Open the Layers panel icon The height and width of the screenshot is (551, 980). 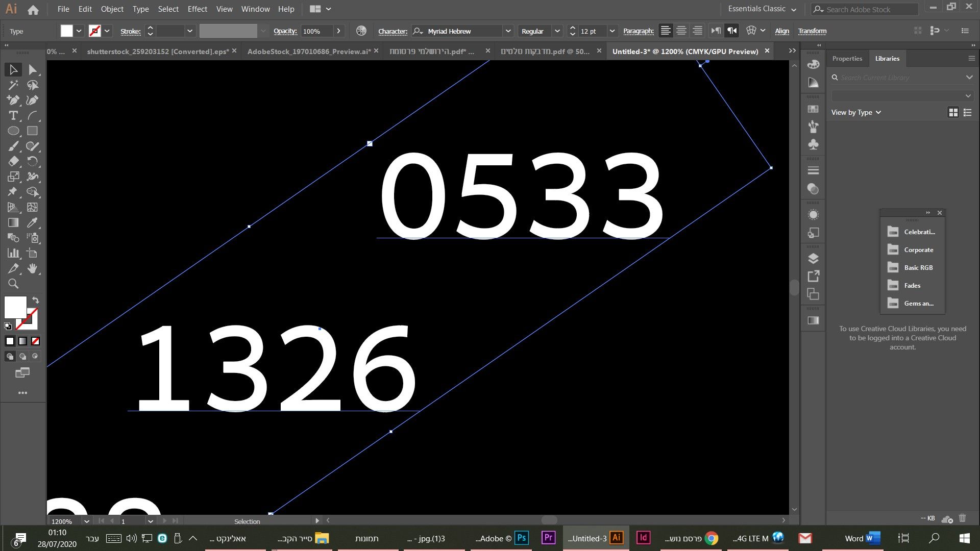pos(813,259)
